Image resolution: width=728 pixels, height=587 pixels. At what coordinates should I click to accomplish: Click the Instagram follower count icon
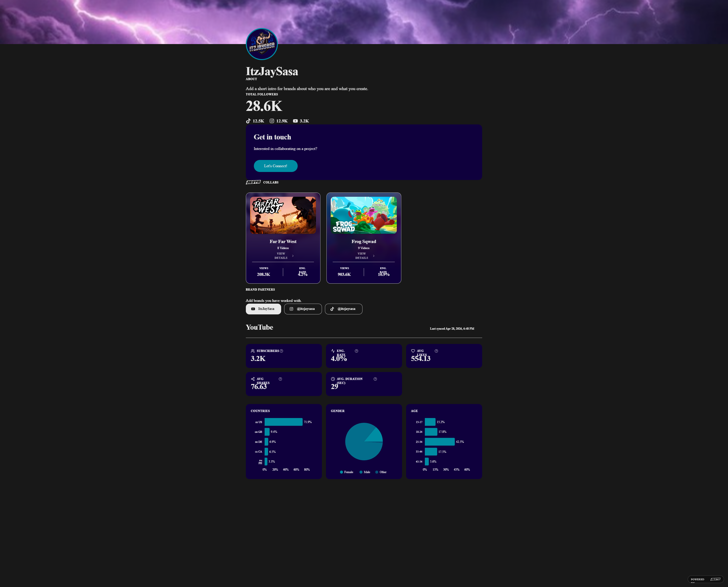272,121
